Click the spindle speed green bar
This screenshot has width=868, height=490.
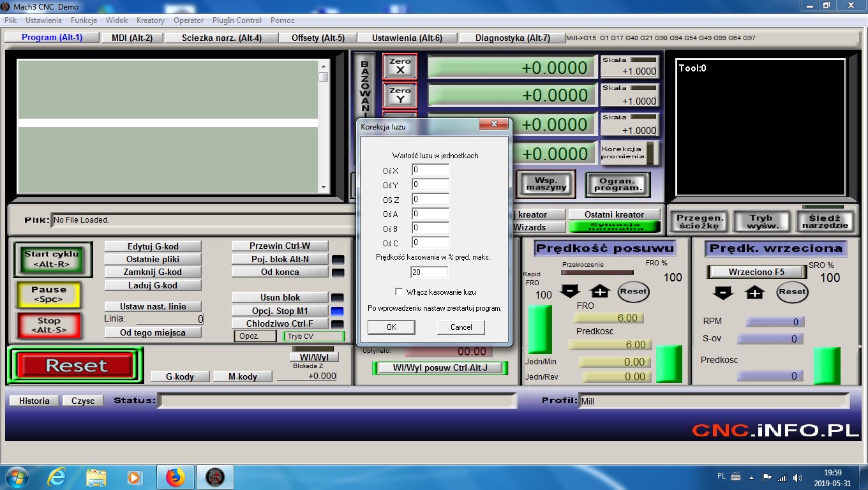click(x=827, y=366)
